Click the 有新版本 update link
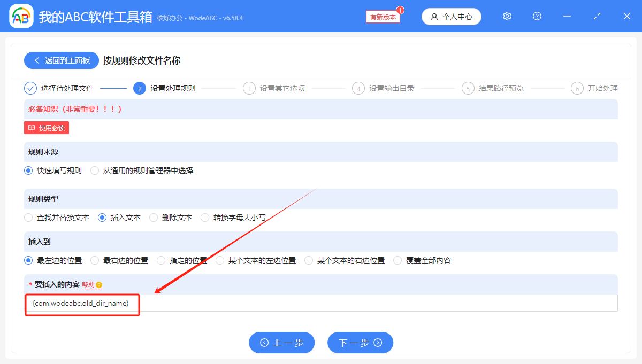Screen dimensions: 642x364 382,17
